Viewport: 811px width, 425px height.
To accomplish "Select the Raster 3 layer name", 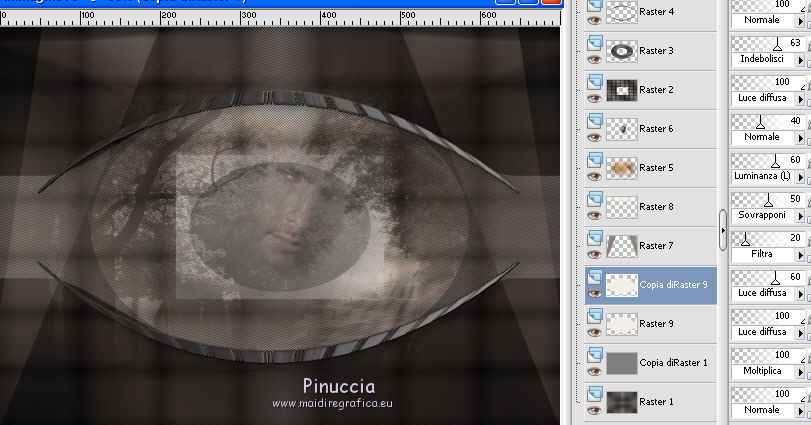I will click(x=656, y=51).
